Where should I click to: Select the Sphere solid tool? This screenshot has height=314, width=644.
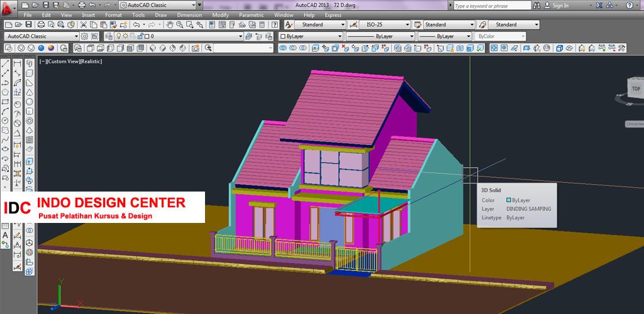coord(29,102)
